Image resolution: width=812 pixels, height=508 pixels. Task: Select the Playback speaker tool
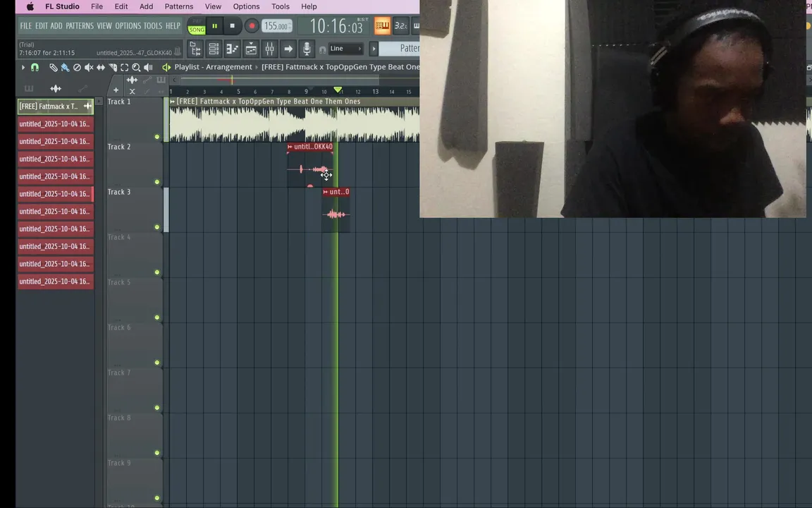point(148,68)
